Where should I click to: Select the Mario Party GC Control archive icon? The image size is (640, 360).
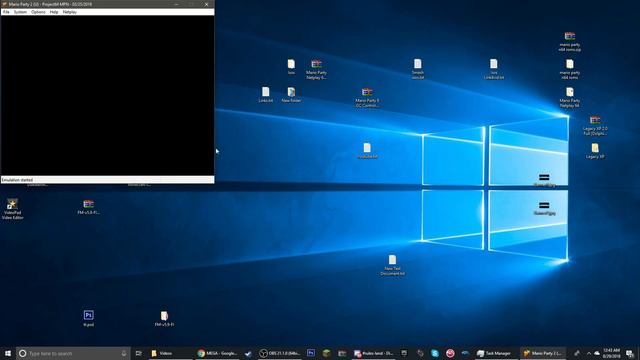click(367, 97)
